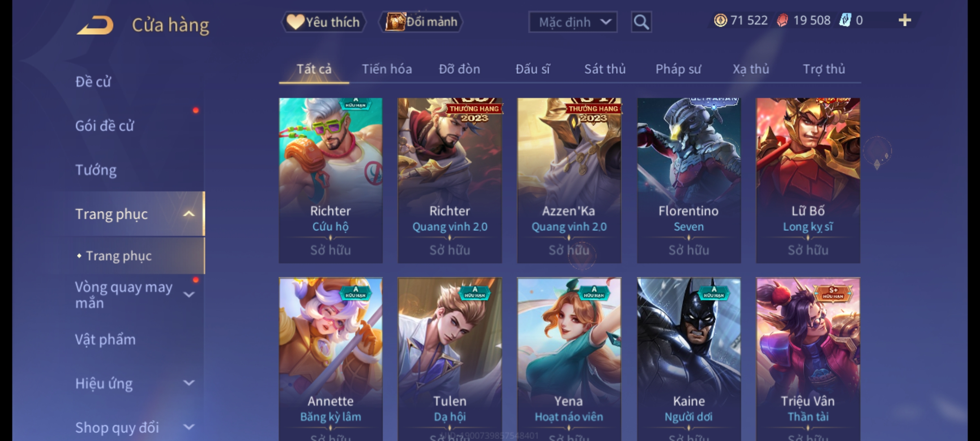Switch to the Pháp sư tab
This screenshot has height=441, width=980.
(678, 69)
